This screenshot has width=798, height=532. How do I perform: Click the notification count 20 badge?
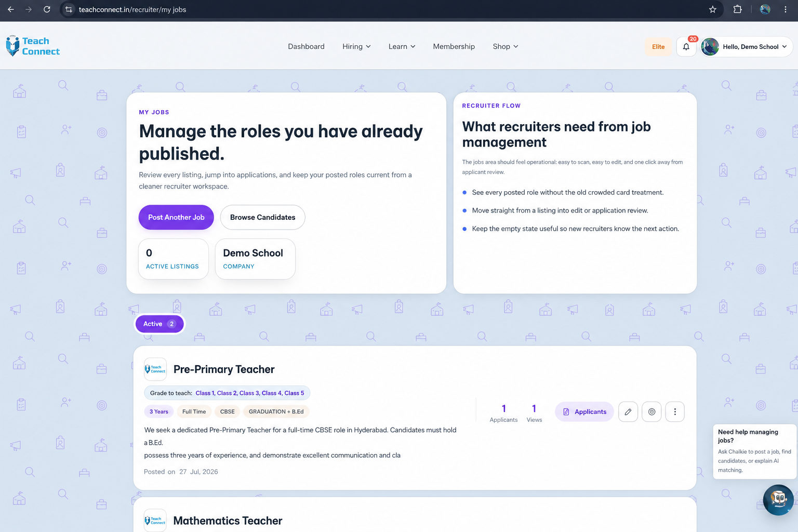click(x=693, y=39)
